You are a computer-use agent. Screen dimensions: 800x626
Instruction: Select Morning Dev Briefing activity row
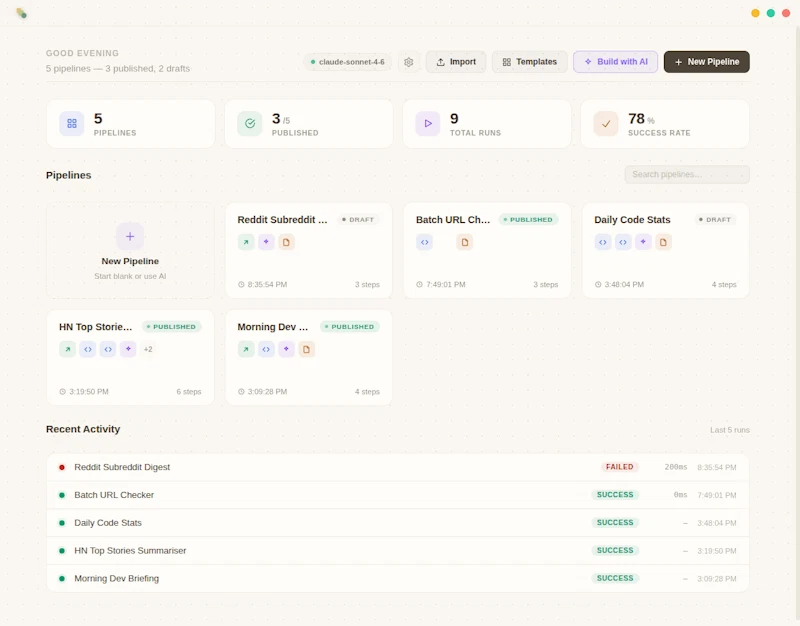tap(398, 579)
